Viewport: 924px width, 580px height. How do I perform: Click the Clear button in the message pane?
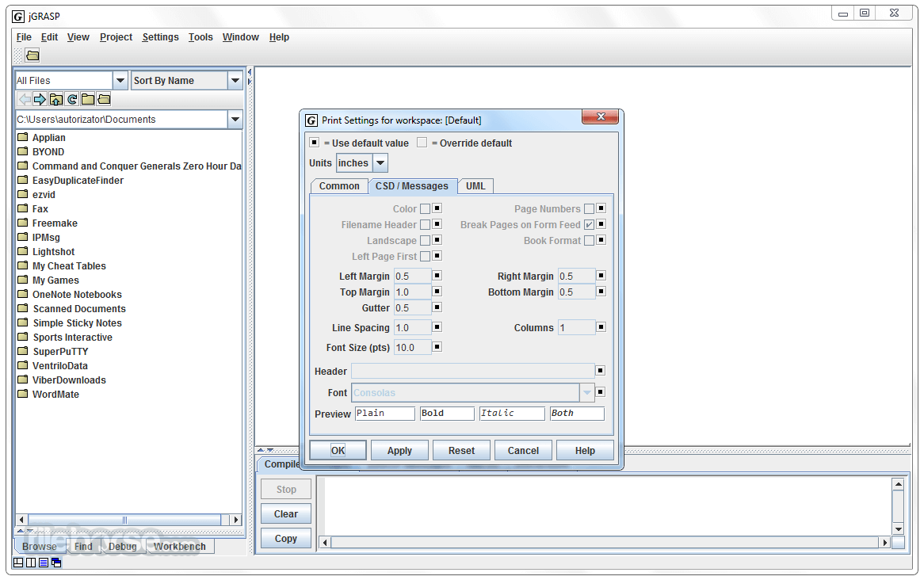coord(286,514)
